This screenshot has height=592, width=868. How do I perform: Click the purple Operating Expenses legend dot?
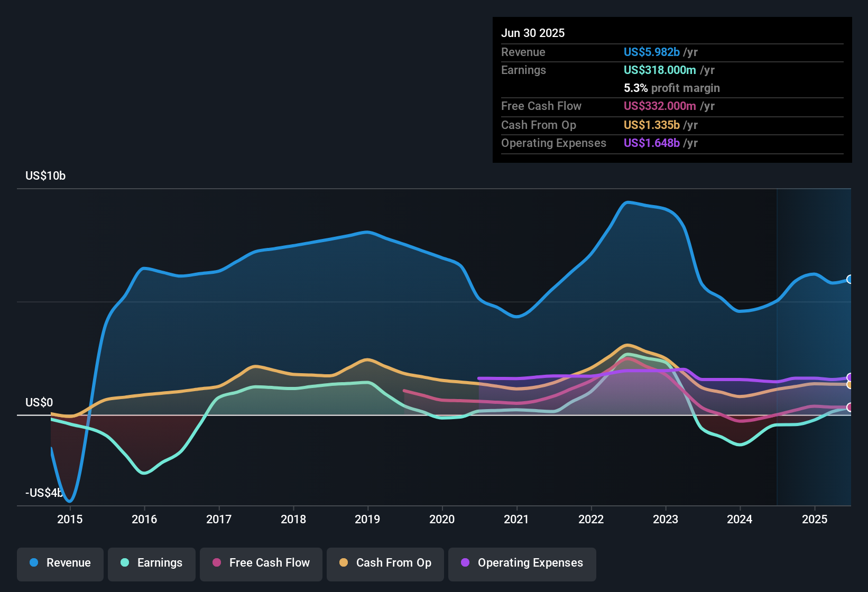(x=465, y=563)
